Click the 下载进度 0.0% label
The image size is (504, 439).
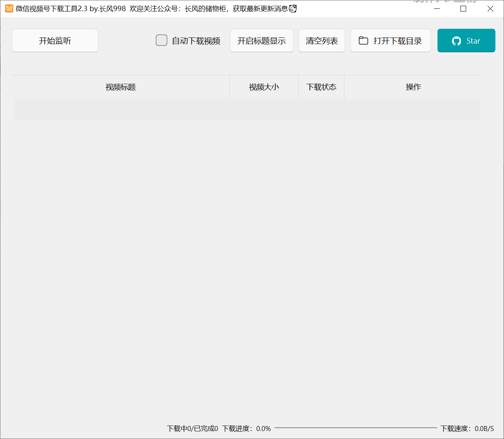[246, 428]
